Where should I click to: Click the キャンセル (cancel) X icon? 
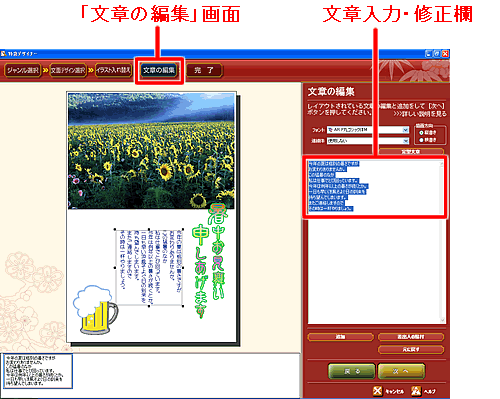377,391
